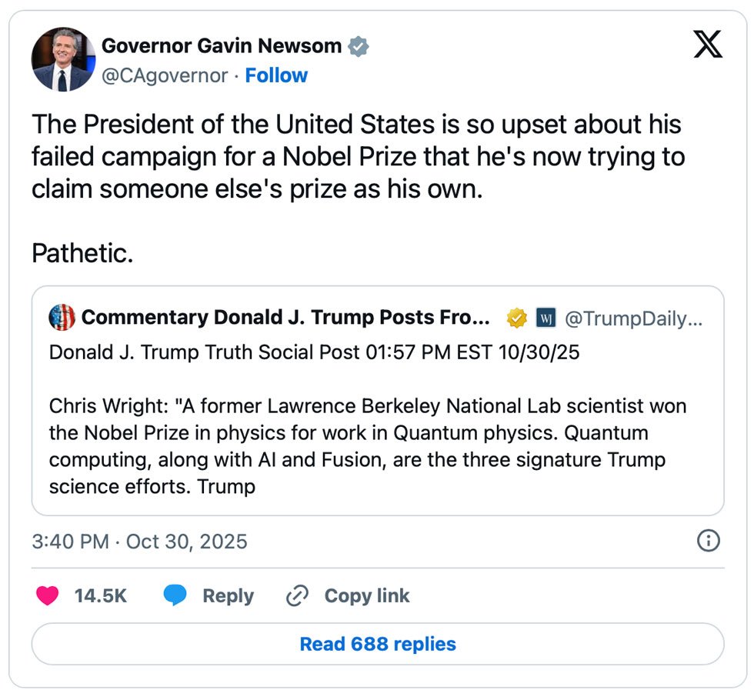Click the Commentary Donald J. Trump Posts name

click(285, 317)
